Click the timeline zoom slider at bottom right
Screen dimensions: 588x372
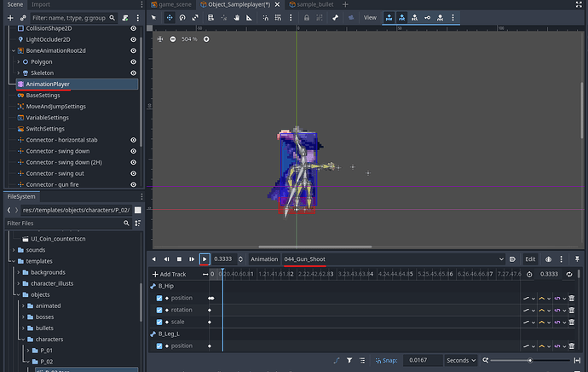tap(532, 360)
